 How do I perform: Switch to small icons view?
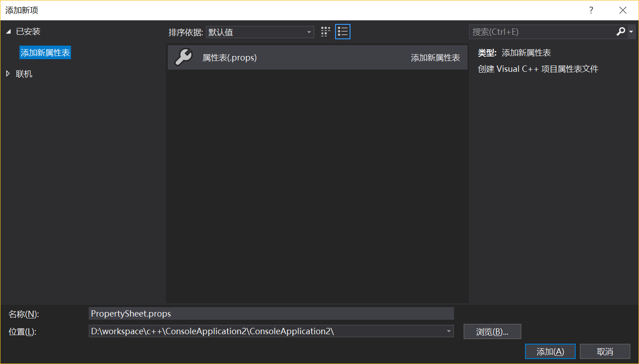pos(325,31)
